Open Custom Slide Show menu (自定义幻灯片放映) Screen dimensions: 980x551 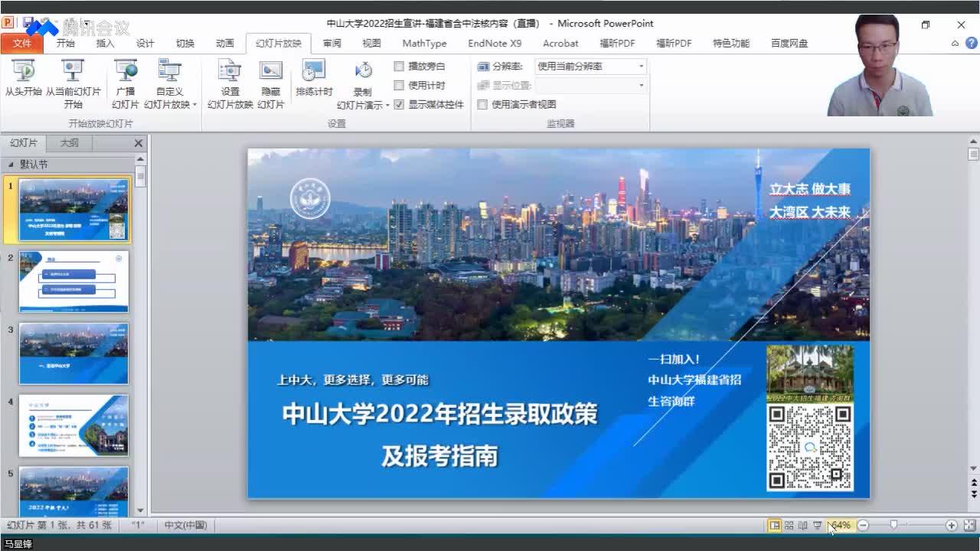pos(170,84)
